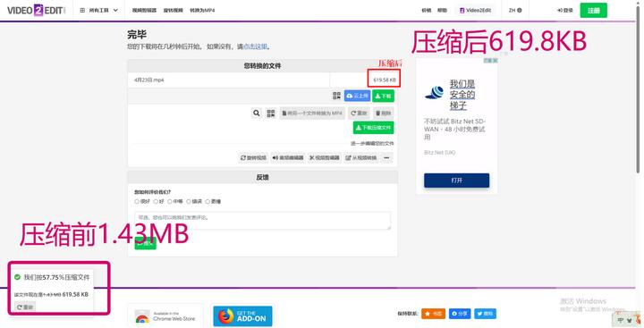
Task: Close the ad via corner icon
Action: coord(495,61)
